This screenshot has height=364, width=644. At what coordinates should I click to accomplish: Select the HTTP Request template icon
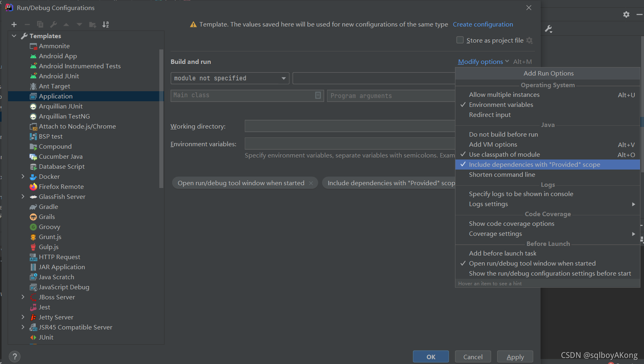click(x=33, y=257)
